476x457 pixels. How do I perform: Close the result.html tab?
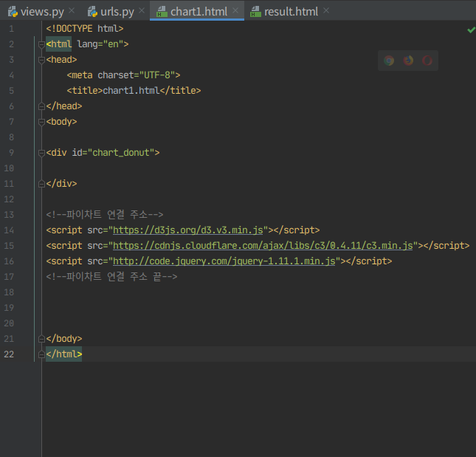pyautogui.click(x=326, y=10)
